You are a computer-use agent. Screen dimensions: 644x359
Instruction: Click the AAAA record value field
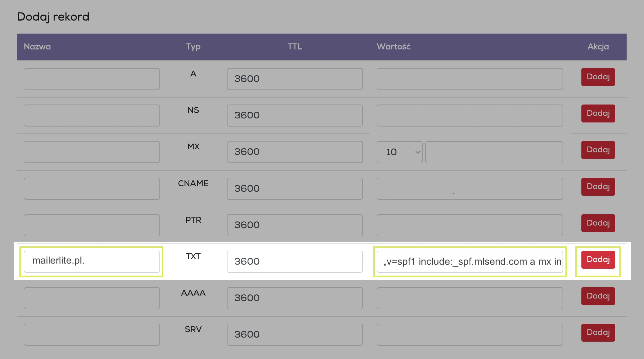(x=470, y=298)
